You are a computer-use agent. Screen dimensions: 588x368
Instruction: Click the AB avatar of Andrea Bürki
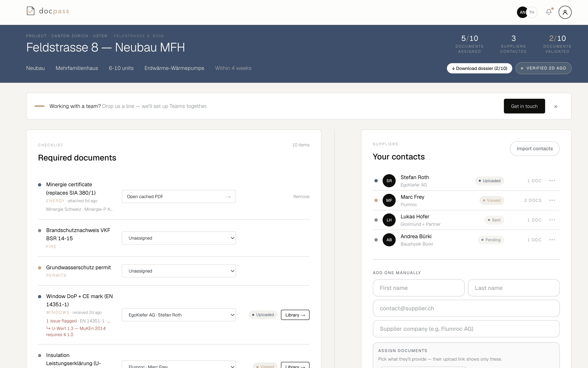tap(389, 240)
